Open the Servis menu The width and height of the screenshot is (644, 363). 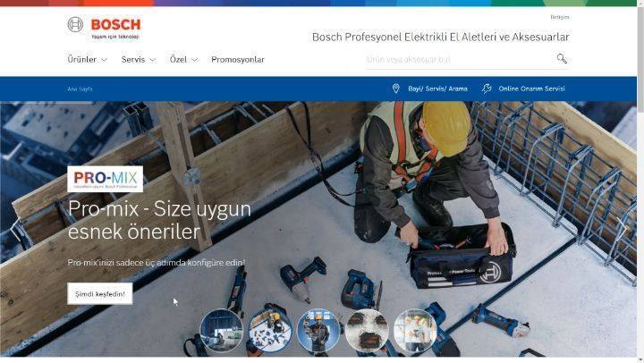pos(133,60)
